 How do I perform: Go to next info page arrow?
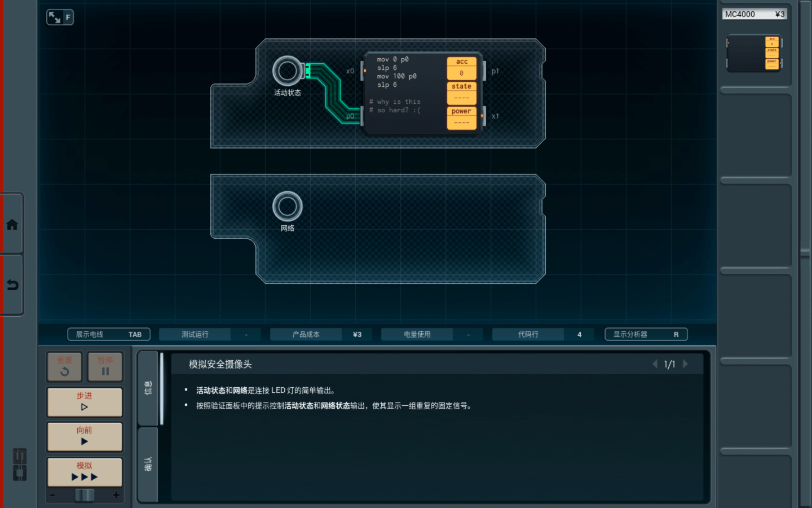(x=685, y=364)
